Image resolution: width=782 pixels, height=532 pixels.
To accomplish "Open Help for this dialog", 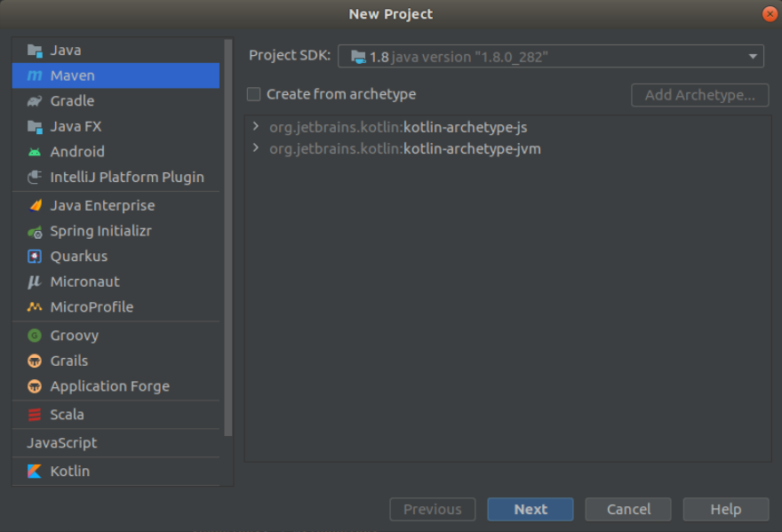I will (x=726, y=509).
